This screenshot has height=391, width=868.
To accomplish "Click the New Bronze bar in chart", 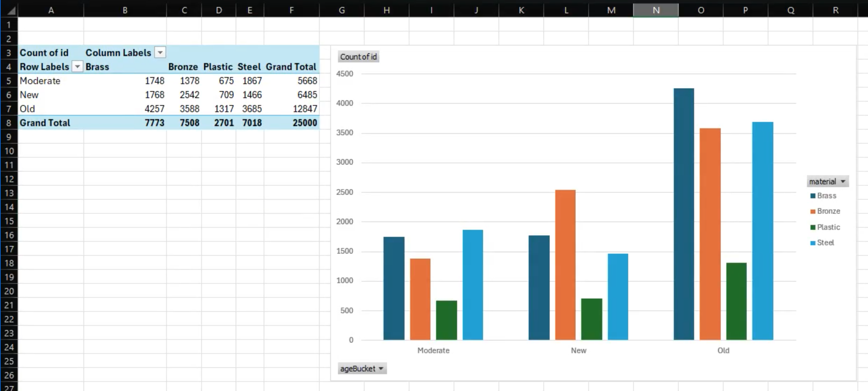I will click(565, 265).
